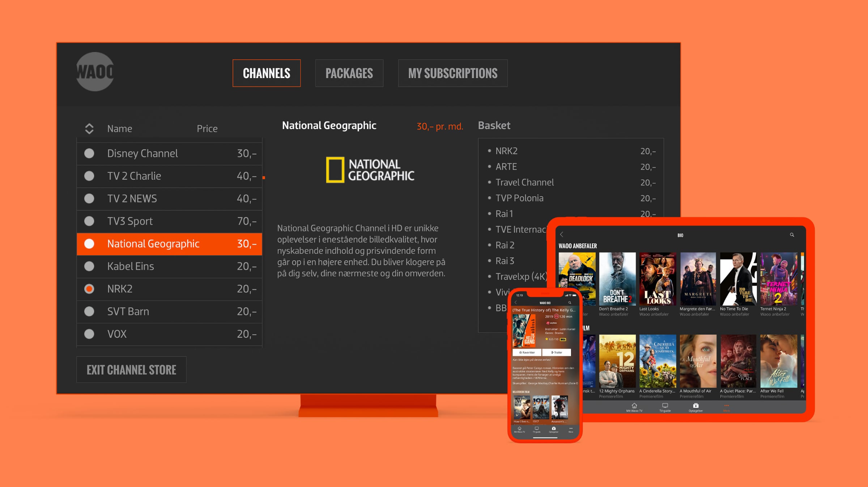This screenshot has height=487, width=868.
Task: Tap Favoritter button on the phone
Action: [527, 352]
